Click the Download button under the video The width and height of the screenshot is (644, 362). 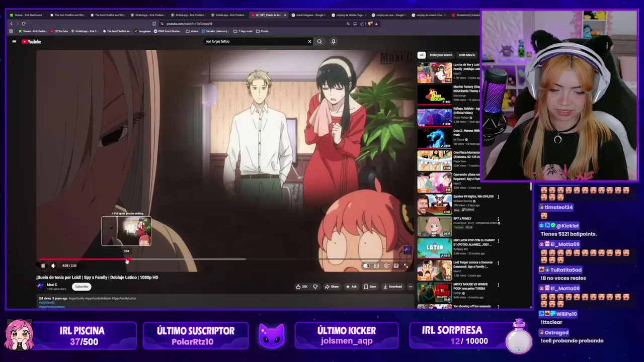392,287
